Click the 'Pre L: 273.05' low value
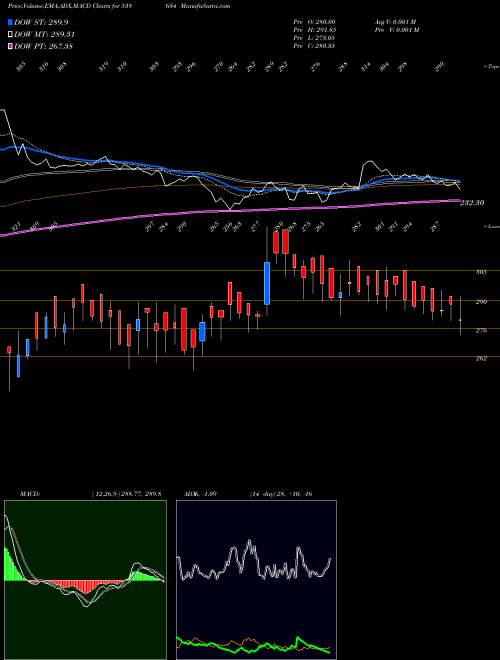 pos(314,38)
